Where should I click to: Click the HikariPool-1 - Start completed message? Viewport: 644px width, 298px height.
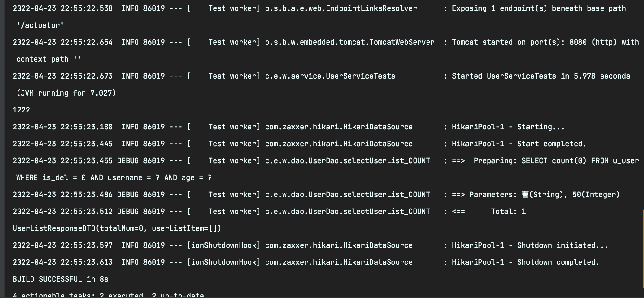[x=519, y=144]
